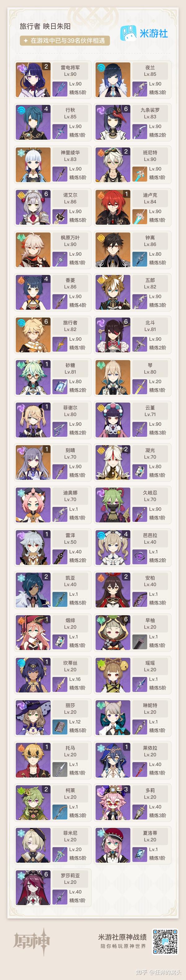Click 凝光's catalyst weapon icon

139,471
